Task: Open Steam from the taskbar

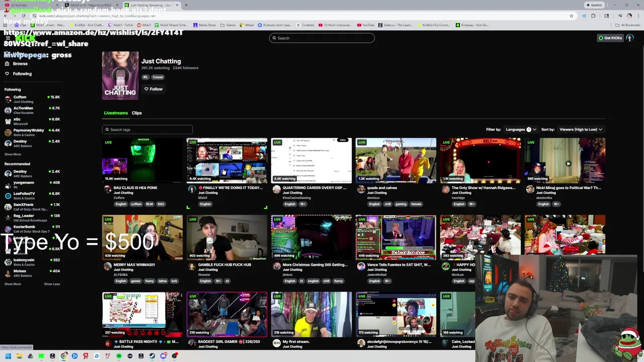Action: click(152, 356)
